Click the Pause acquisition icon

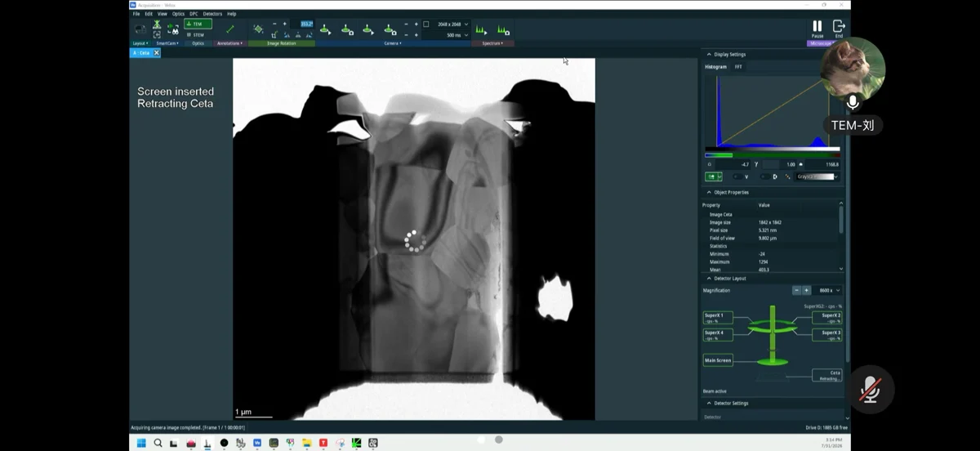click(x=817, y=27)
